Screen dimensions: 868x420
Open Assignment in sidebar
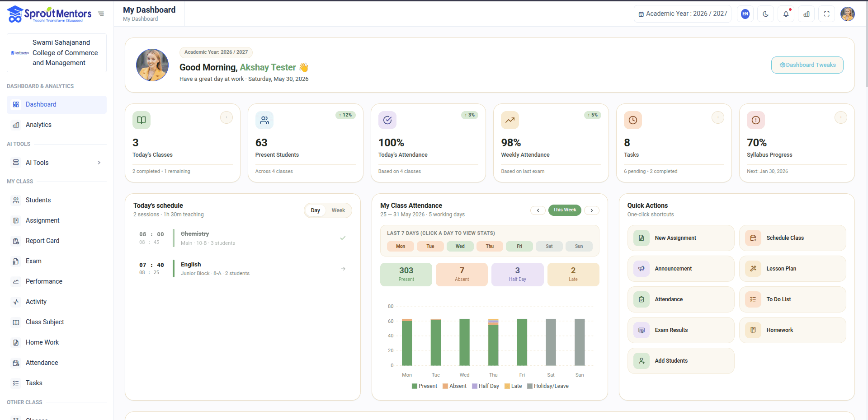pos(57,220)
